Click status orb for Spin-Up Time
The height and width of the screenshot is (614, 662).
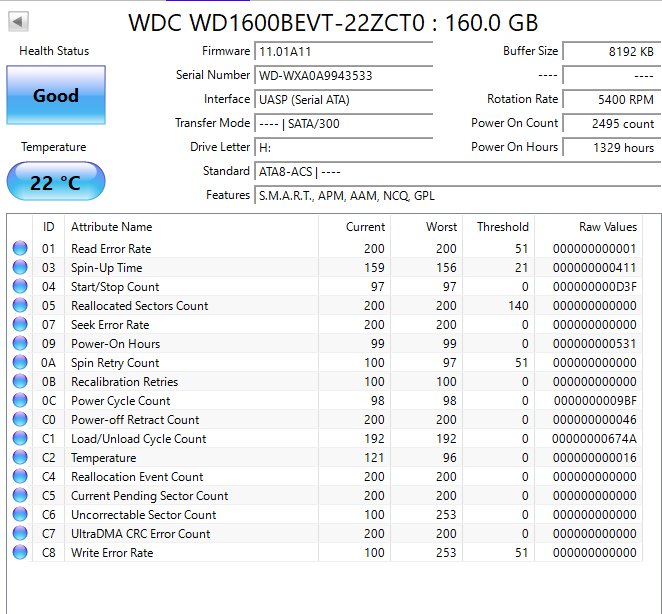(20, 267)
